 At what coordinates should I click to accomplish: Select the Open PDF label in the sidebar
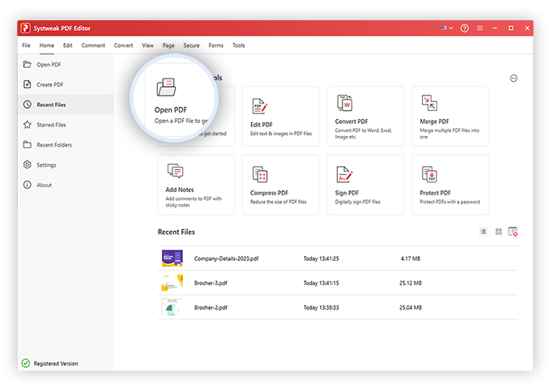pos(49,65)
